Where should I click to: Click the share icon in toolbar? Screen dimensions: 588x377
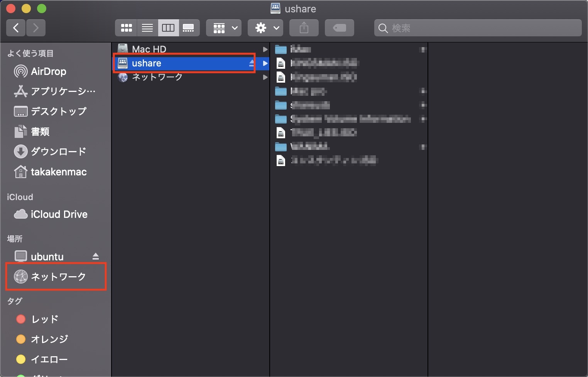point(304,28)
